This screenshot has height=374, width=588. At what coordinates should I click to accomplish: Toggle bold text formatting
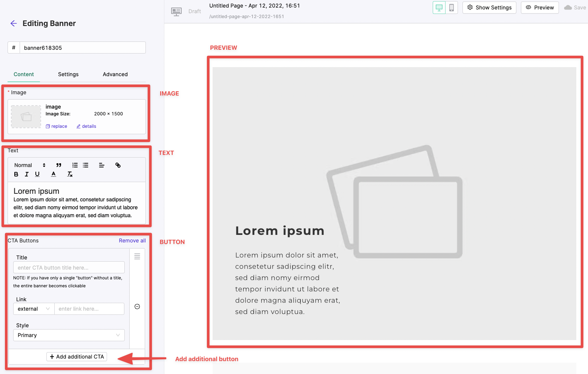[x=16, y=174]
